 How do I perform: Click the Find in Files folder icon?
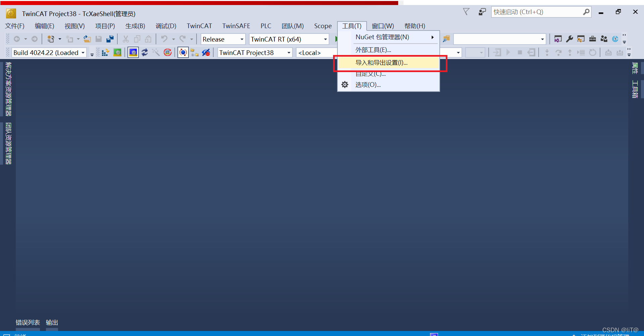(446, 39)
